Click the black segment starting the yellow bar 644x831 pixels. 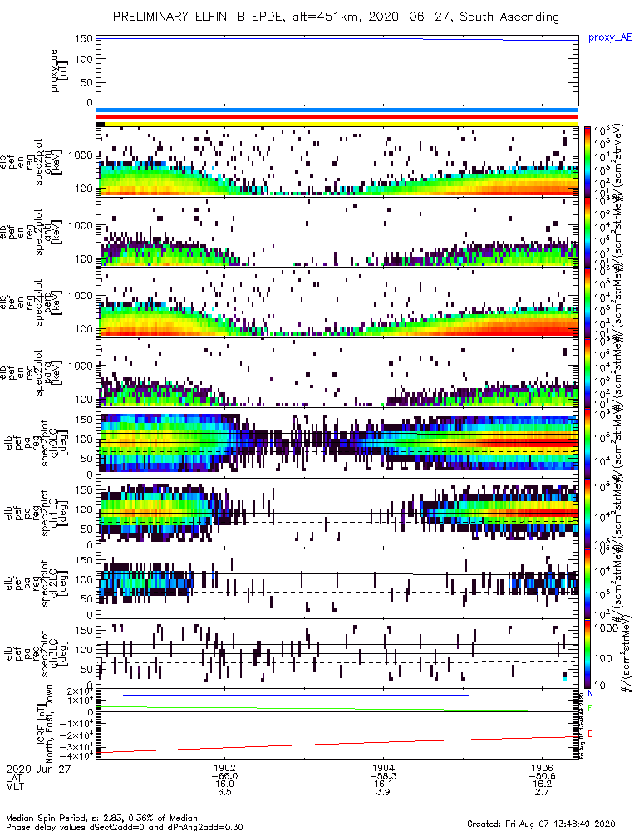[x=101, y=124]
